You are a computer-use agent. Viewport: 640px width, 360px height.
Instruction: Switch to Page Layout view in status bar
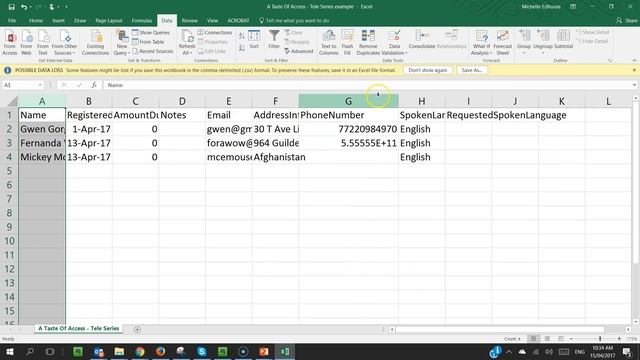[547, 339]
